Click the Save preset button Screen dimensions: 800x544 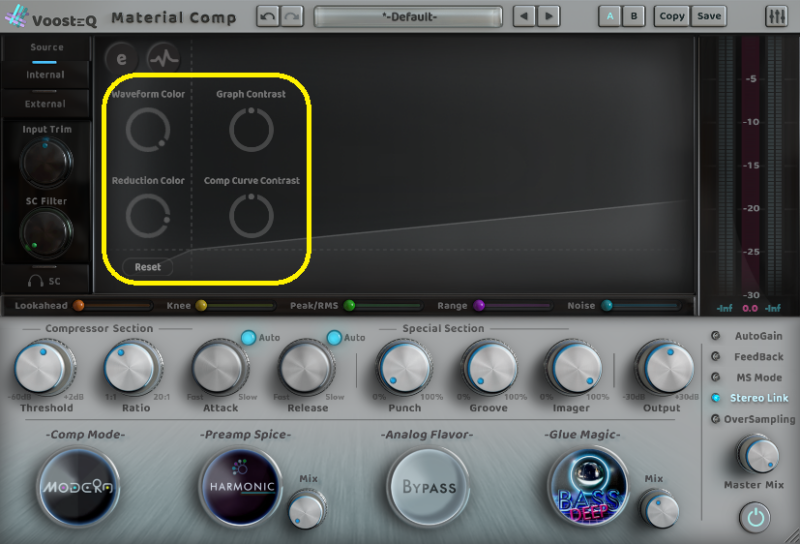pyautogui.click(x=709, y=17)
